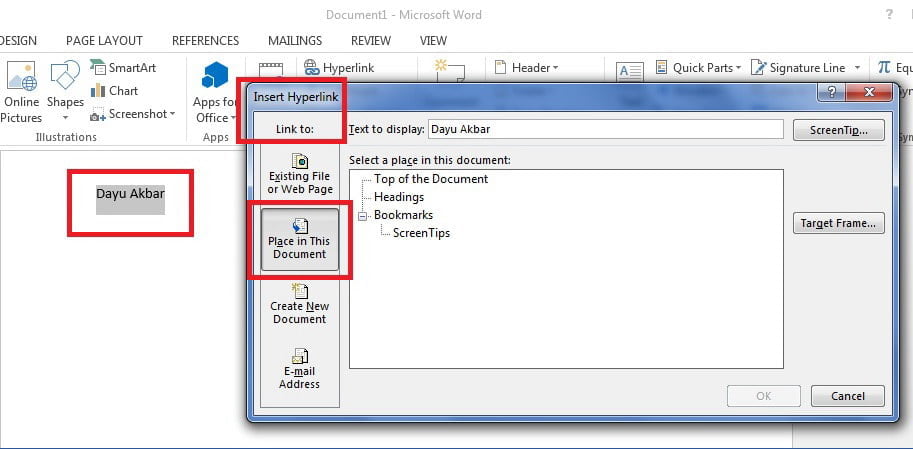The height and width of the screenshot is (449, 913).
Task: Expand the Shapes dropdown gallery
Action: pos(65,117)
